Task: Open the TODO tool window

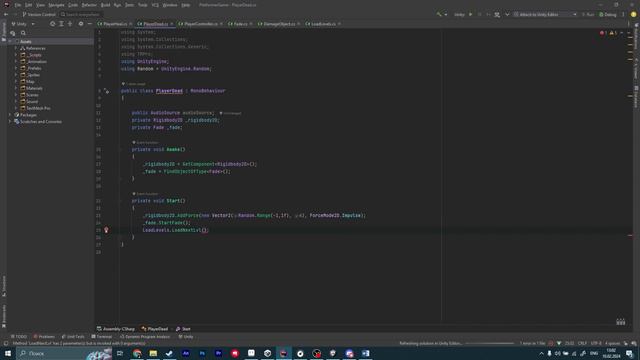Action: pos(19,337)
